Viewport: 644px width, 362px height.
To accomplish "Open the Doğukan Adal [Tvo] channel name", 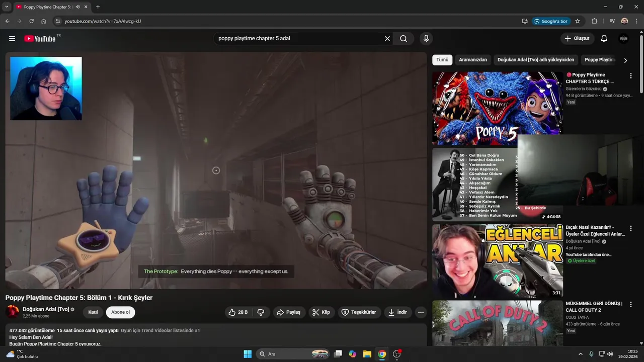I will [46, 309].
